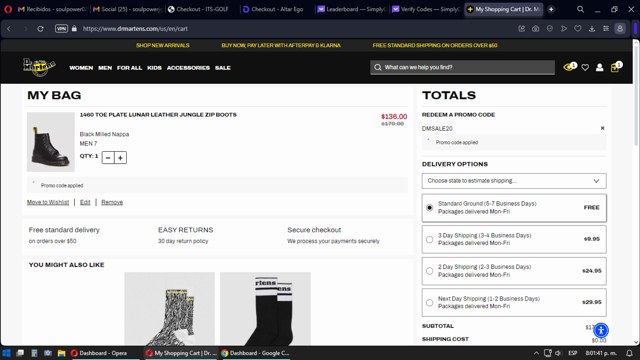Click the site padlock security icon
Screen dimensions: 640x360
pos(74,29)
